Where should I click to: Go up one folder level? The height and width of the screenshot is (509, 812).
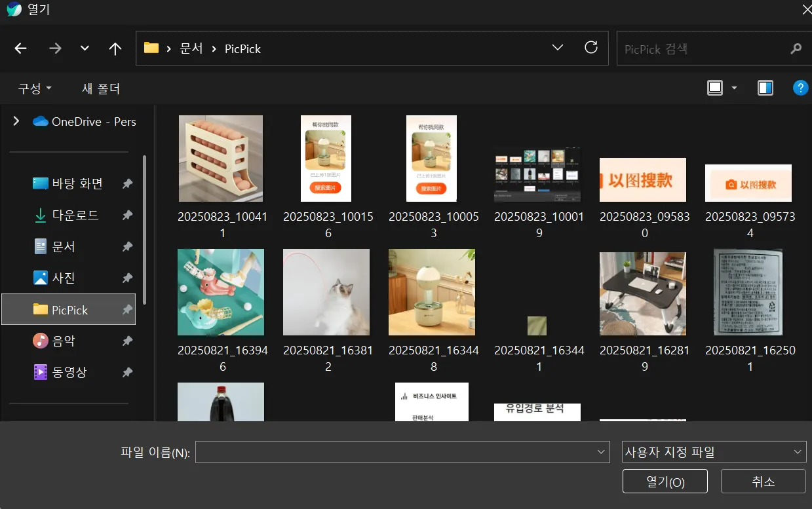(x=115, y=48)
